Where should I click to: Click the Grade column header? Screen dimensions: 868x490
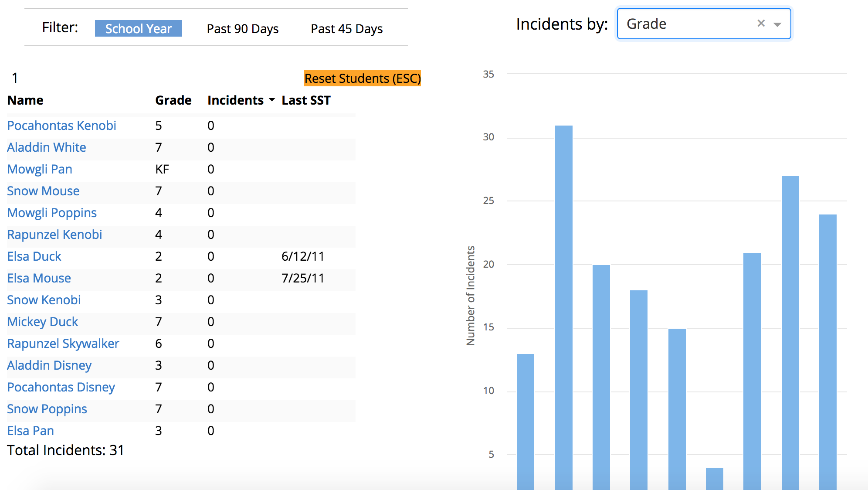(173, 100)
